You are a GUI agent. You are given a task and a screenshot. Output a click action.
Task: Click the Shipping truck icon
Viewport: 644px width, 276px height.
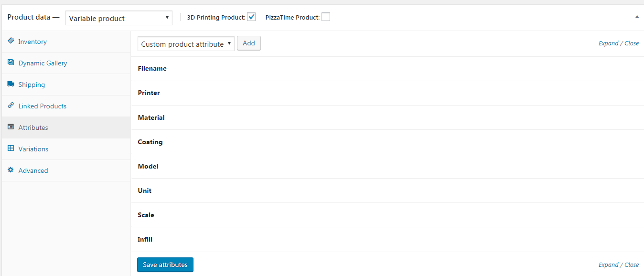(x=11, y=84)
